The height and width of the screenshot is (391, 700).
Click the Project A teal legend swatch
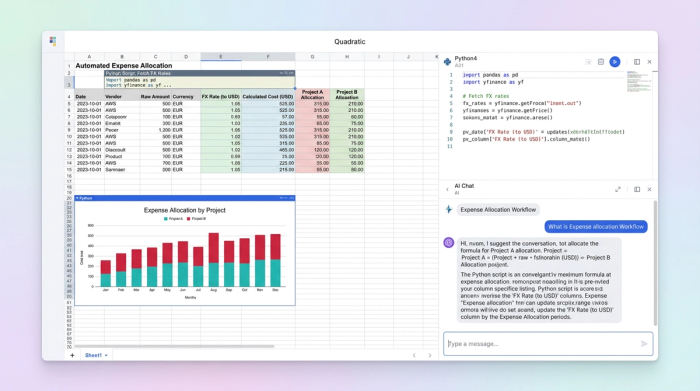coord(166,219)
